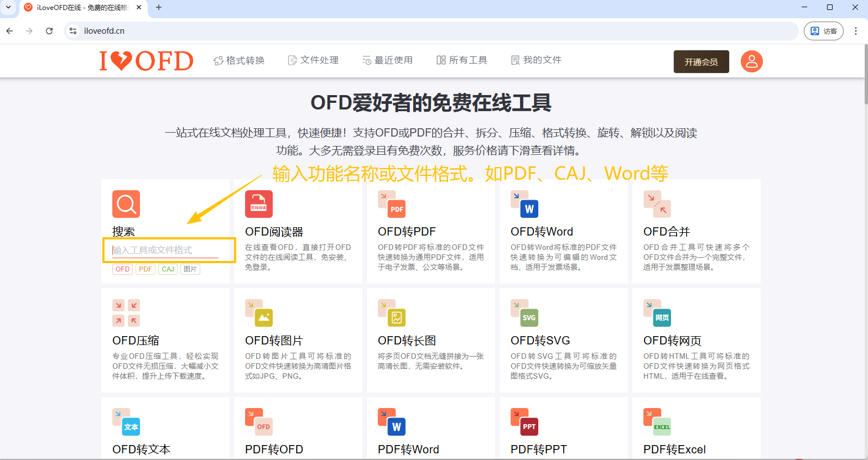Click the OFD转长图 icon
Screen dimensions: 868x460
pos(392,313)
